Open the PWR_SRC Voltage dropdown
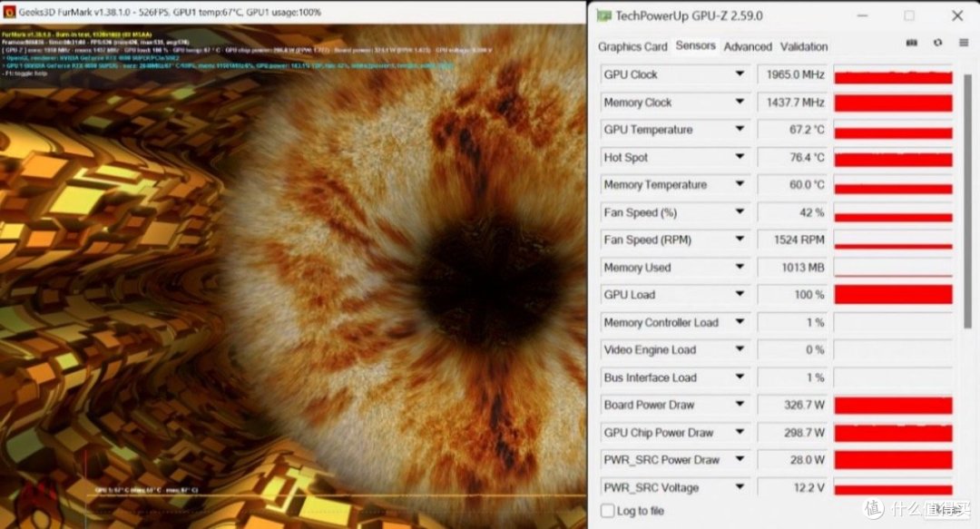Viewport: 980px width, 529px height. click(x=740, y=486)
